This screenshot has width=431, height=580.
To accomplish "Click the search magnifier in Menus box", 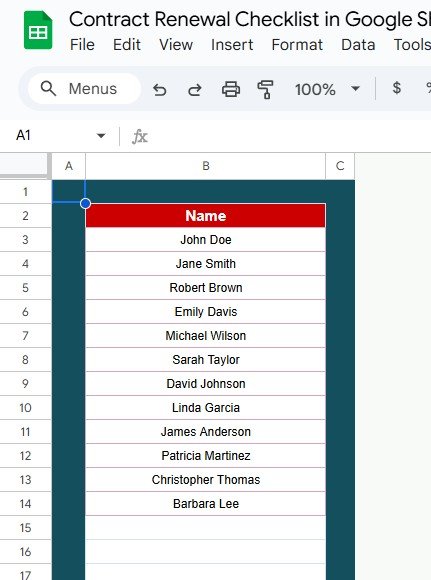I will pyautogui.click(x=48, y=89).
